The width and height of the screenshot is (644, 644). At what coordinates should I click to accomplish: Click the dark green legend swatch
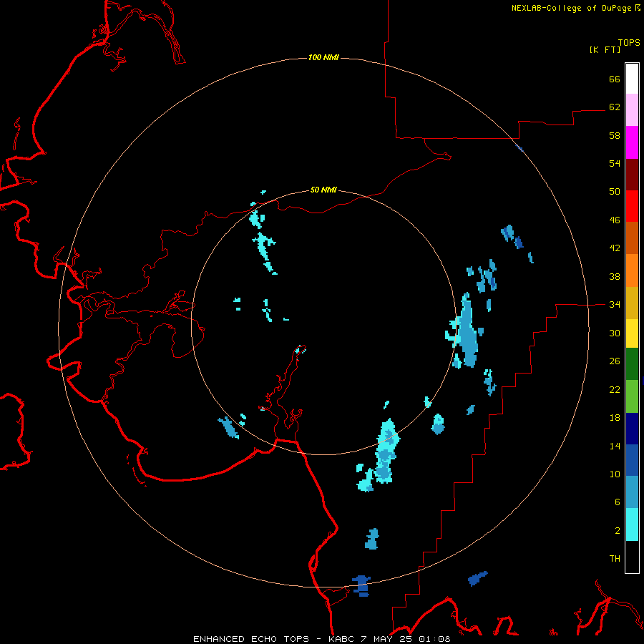click(632, 364)
